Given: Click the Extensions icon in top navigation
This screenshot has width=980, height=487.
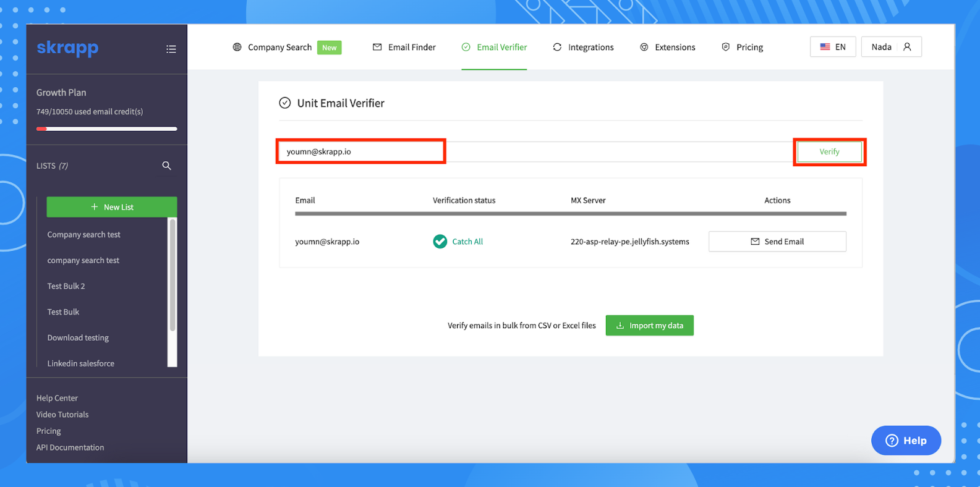Looking at the screenshot, I should [x=644, y=47].
